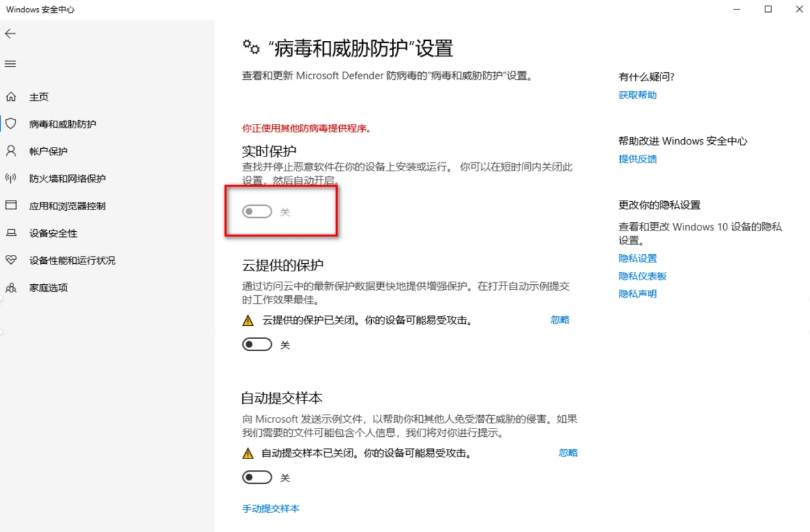Open the 获取帮助 link
The height and width of the screenshot is (532, 810).
pos(637,95)
